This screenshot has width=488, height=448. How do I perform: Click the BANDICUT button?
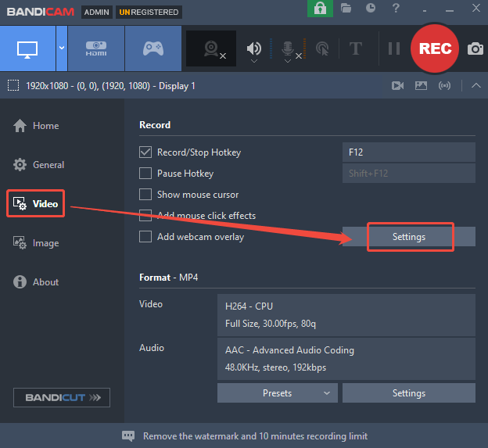pos(62,397)
